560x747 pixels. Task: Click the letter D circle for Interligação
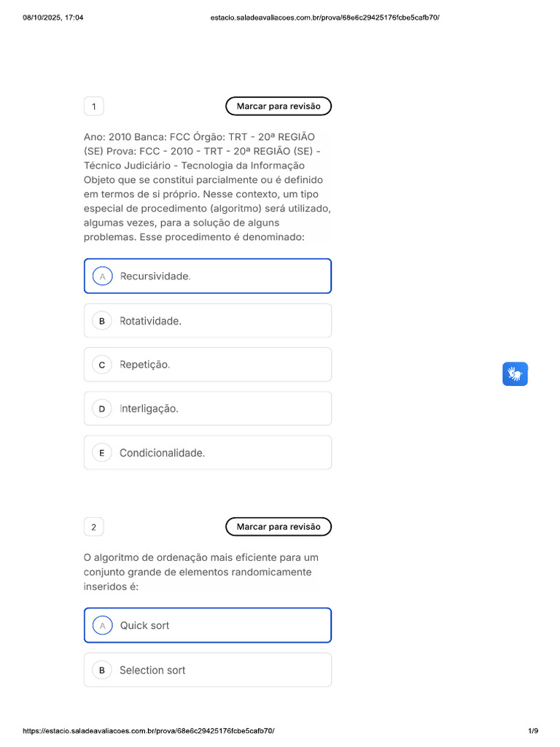tap(102, 409)
